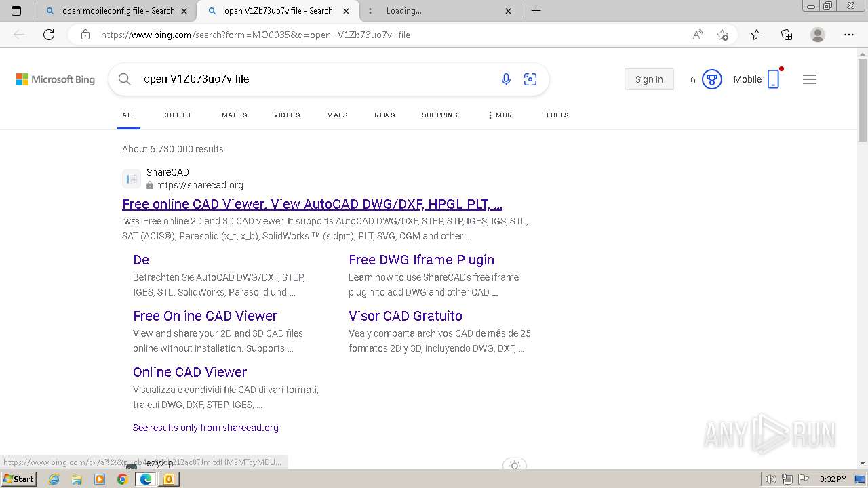Viewport: 868px width, 488px height.
Task: Add this page to favorites
Action: click(723, 35)
